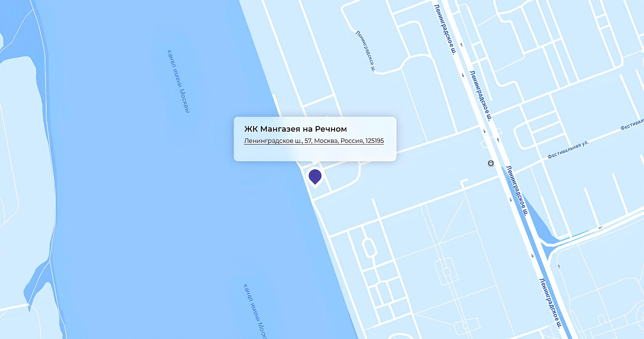Click the metro station icon beside Ленинградское ш.

[491, 163]
